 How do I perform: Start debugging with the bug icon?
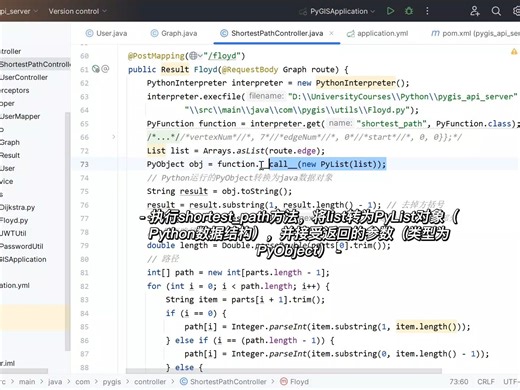409,11
